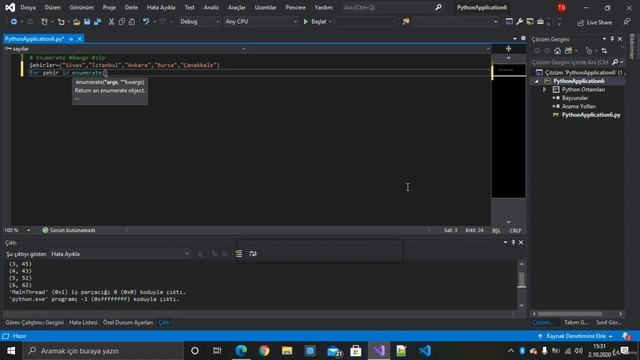Expand the Python Ortamları node

pyautogui.click(x=544, y=89)
